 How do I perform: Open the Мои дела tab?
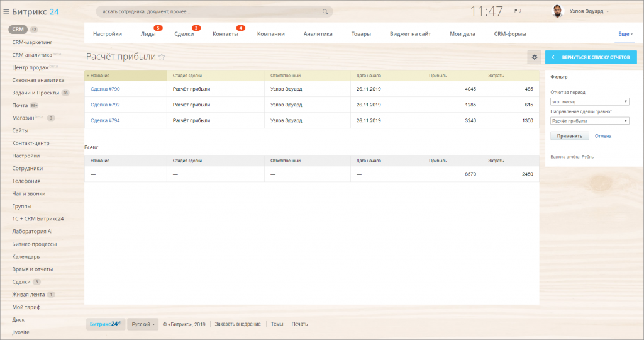(x=462, y=34)
